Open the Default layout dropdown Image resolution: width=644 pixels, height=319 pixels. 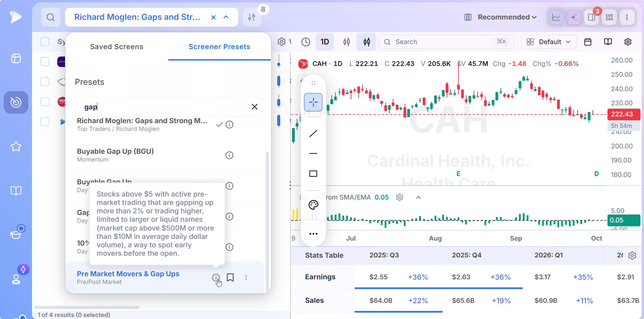click(x=549, y=42)
